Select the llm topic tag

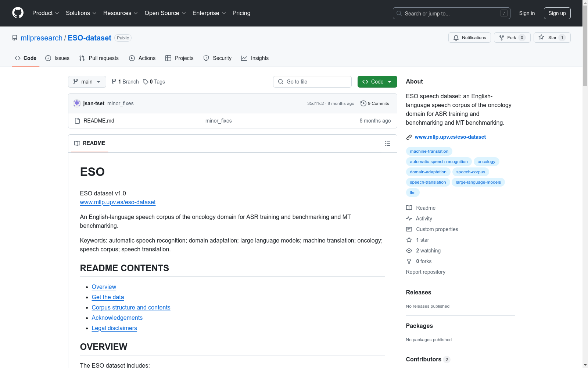coord(413,192)
